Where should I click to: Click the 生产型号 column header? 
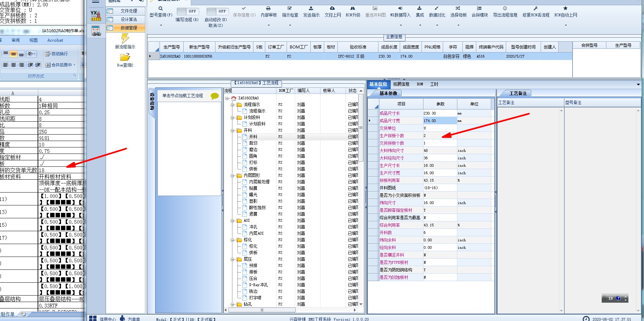click(171, 47)
